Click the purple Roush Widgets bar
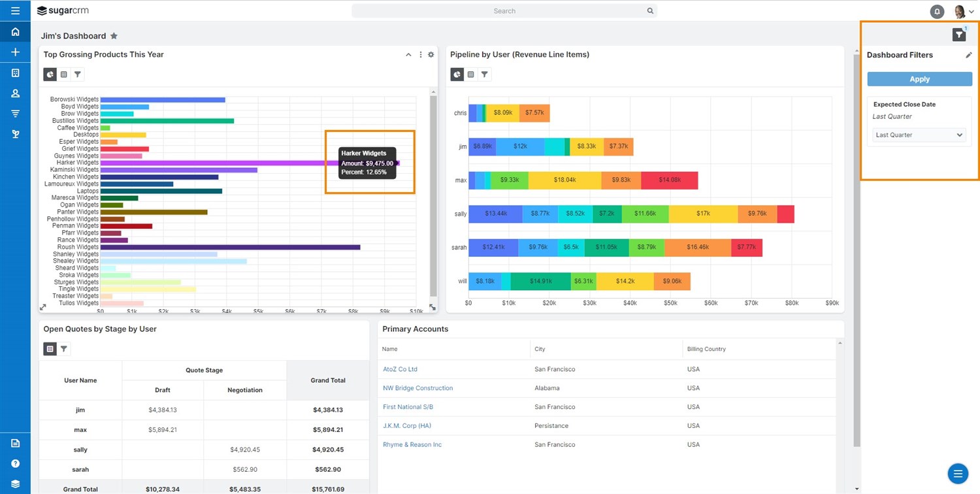 click(229, 247)
